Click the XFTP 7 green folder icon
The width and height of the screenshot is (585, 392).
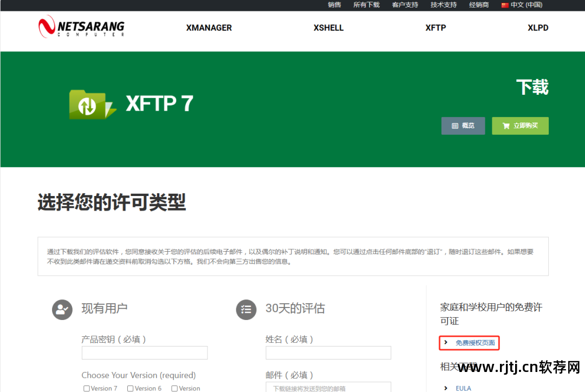click(93, 104)
